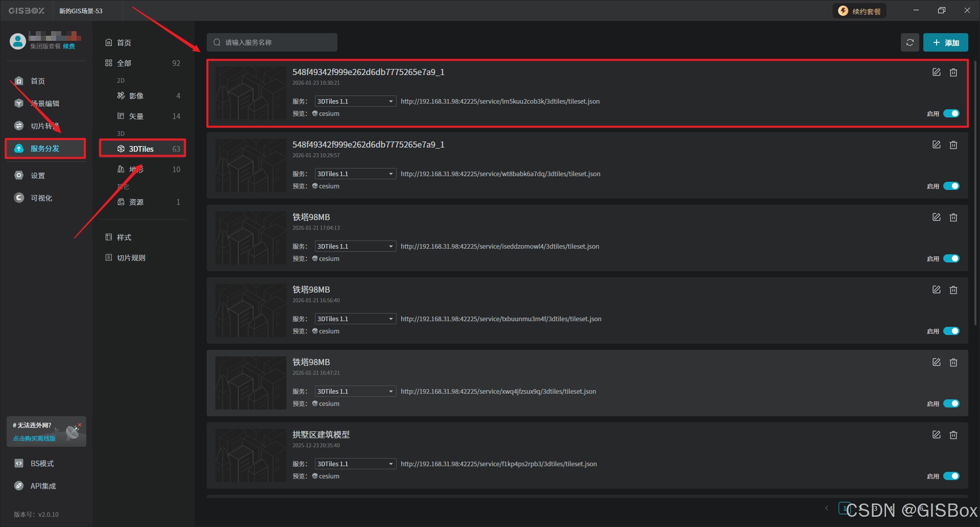Delete 铁塔98MB service created 16:56:40

[x=953, y=290]
